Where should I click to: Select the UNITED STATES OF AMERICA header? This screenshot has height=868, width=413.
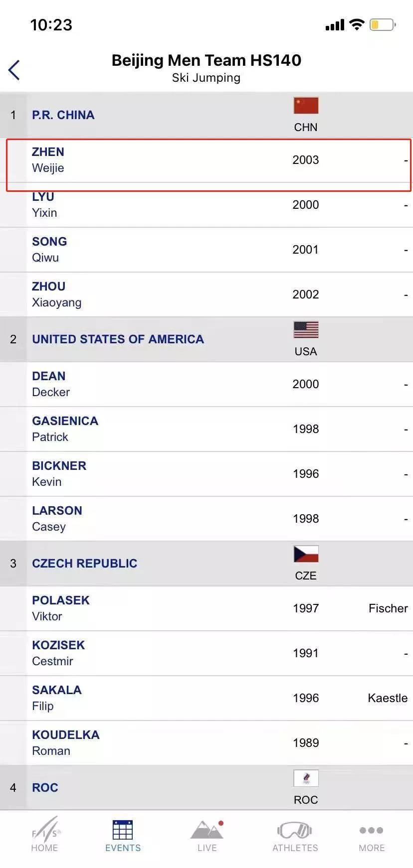[x=206, y=339]
